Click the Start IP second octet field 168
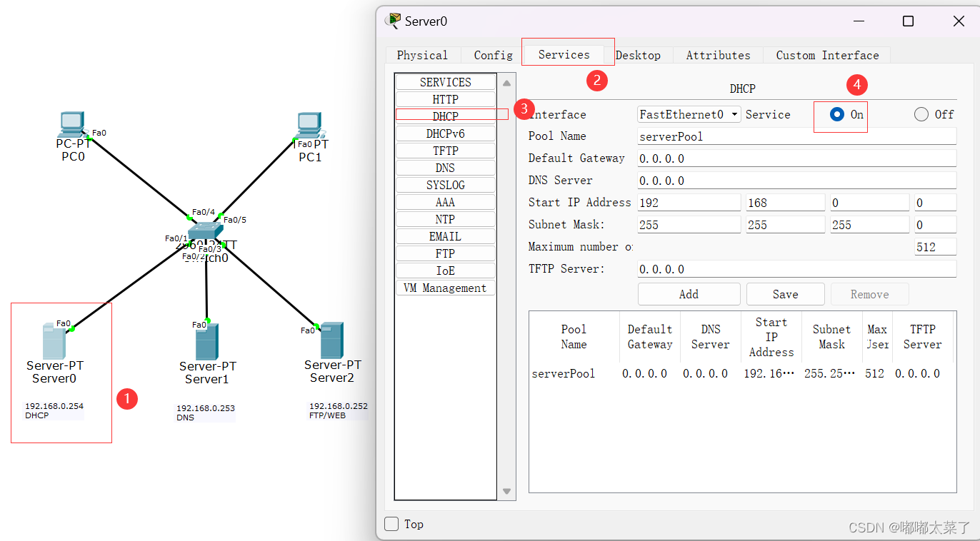Image resolution: width=980 pixels, height=541 pixels. 786,203
